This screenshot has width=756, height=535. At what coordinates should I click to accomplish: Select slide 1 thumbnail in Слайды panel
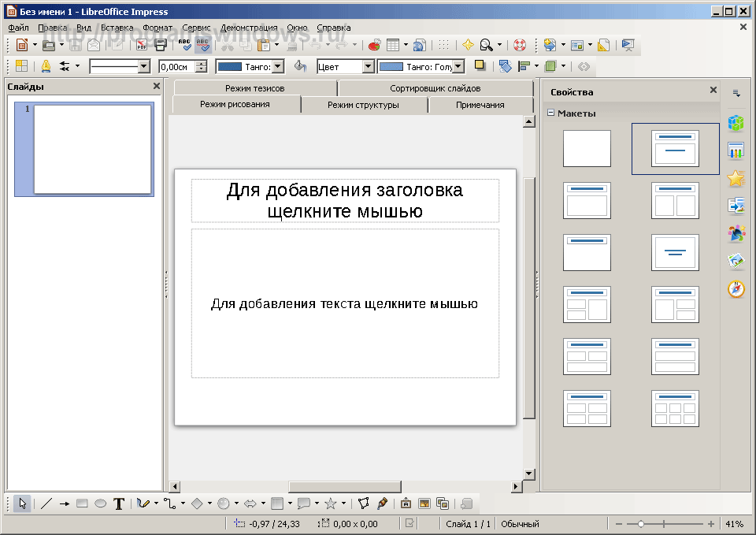(x=93, y=149)
